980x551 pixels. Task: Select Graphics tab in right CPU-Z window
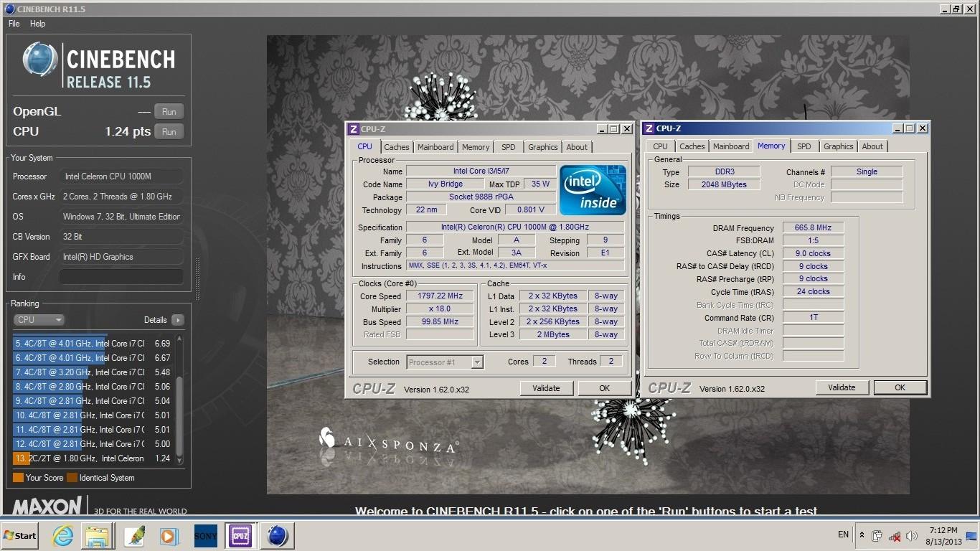click(839, 146)
